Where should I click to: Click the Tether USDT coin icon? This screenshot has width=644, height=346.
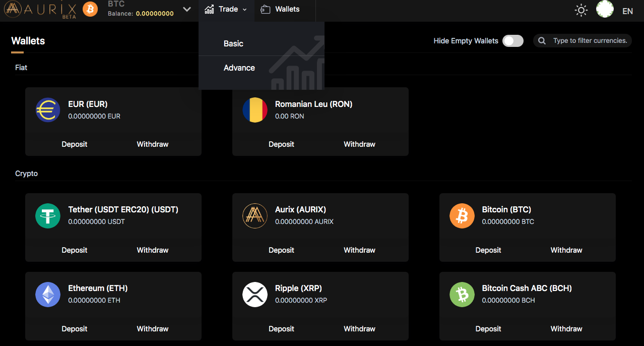(x=48, y=216)
